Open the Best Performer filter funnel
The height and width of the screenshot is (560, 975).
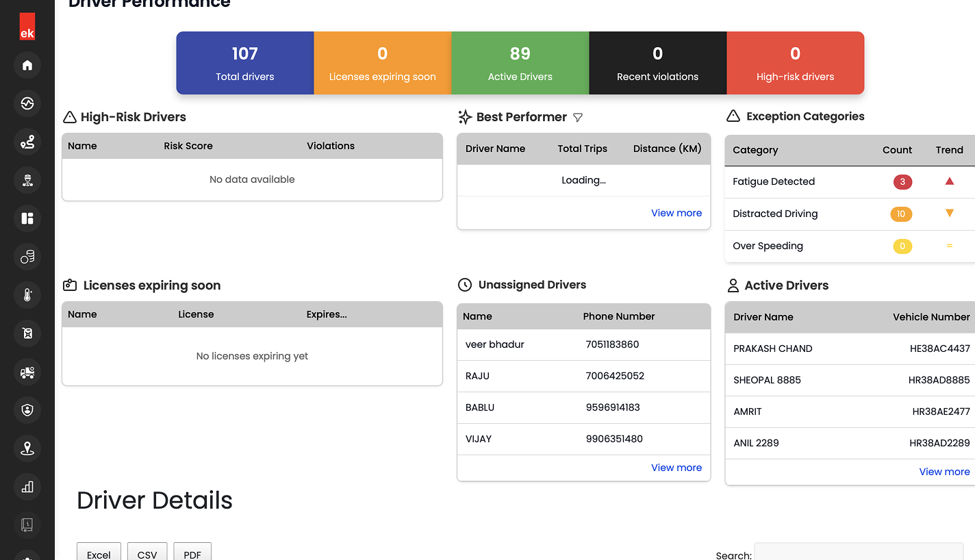click(578, 118)
